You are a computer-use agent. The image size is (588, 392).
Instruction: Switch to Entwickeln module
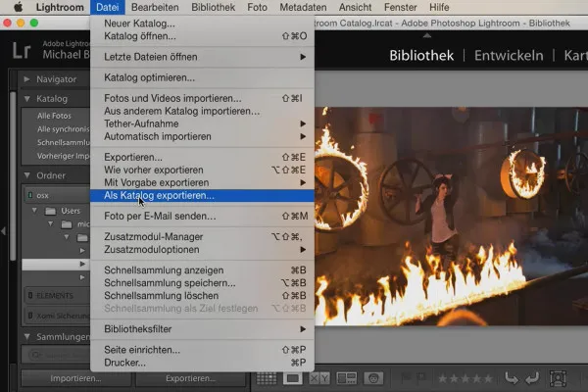pos(509,56)
